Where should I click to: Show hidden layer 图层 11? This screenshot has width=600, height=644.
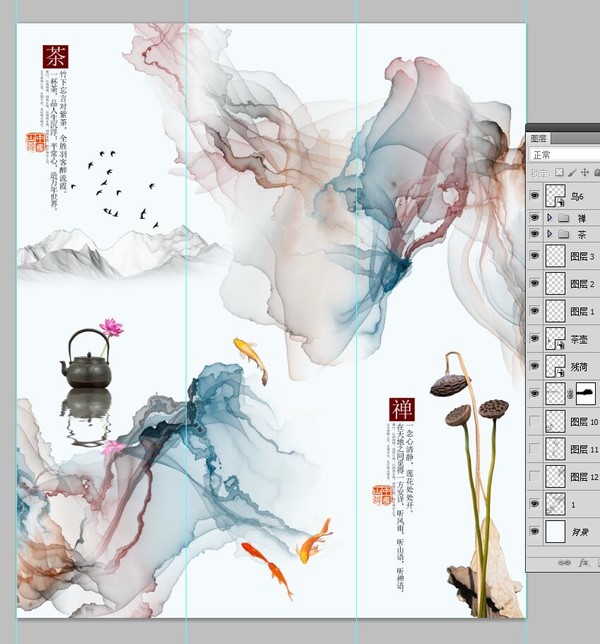(534, 448)
